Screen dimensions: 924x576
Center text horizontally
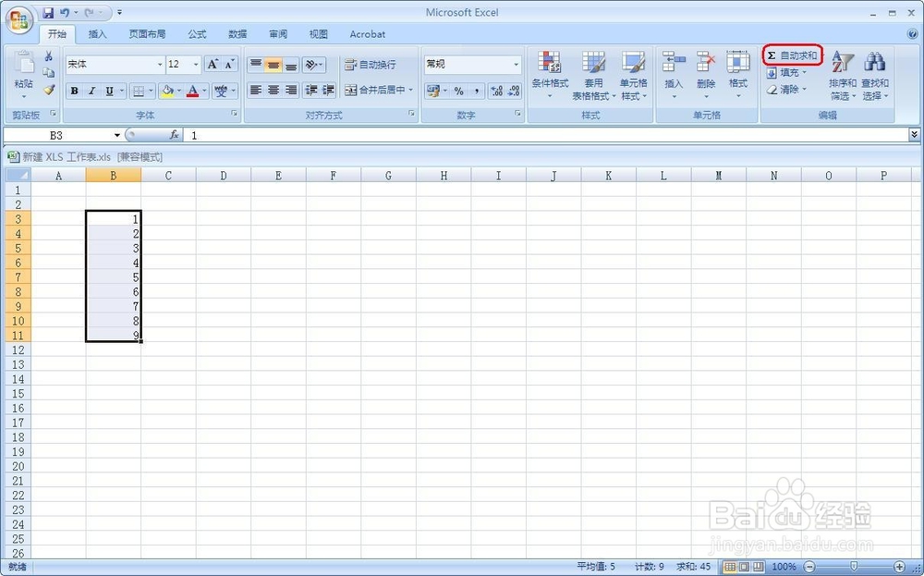(x=273, y=91)
